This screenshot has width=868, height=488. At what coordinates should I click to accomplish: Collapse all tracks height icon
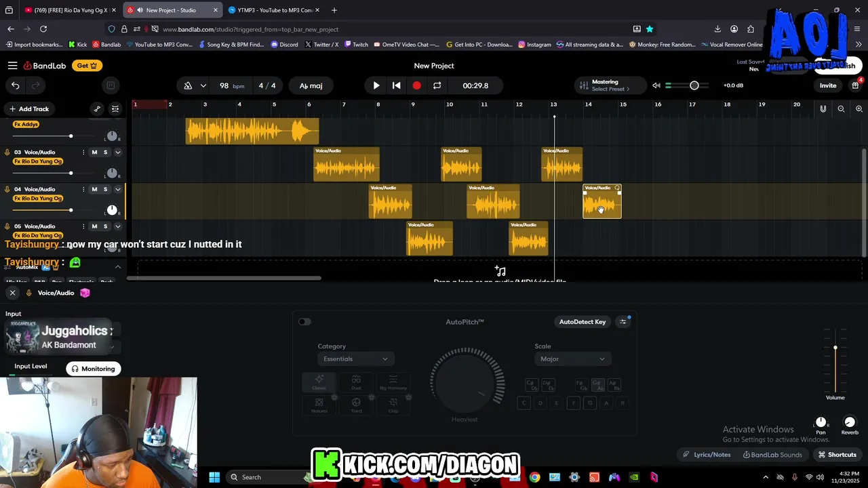click(115, 108)
